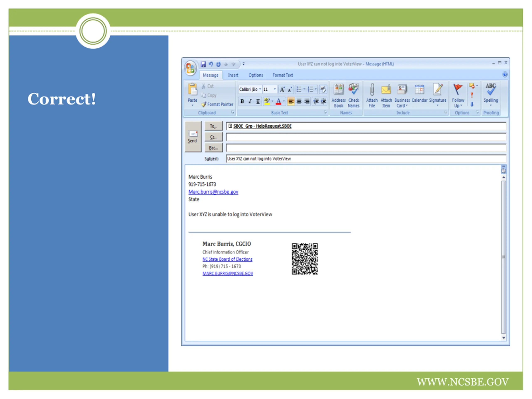
Task: Click inside the Cc address field
Action: pyautogui.click(x=366, y=137)
